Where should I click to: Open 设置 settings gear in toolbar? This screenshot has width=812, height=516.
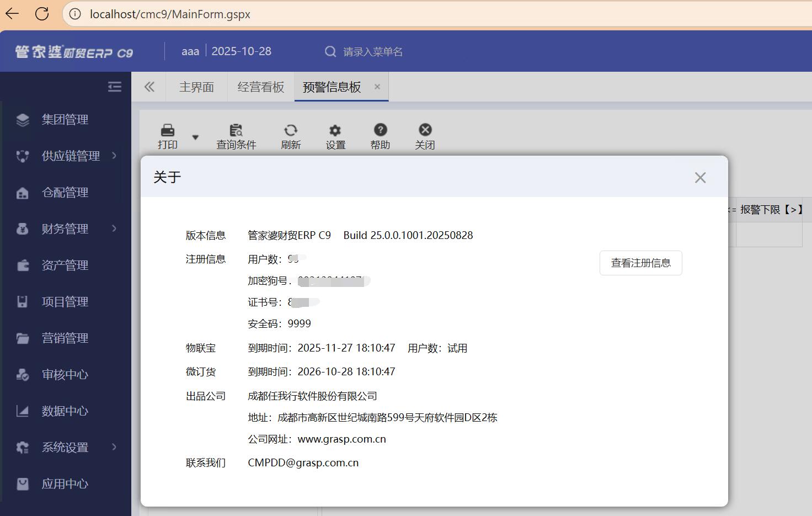coord(335,131)
